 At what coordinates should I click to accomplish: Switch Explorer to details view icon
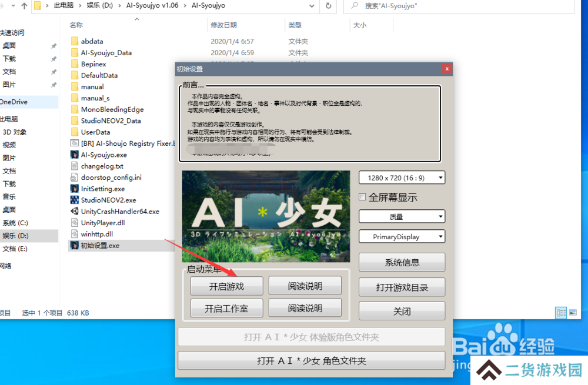coord(561,313)
